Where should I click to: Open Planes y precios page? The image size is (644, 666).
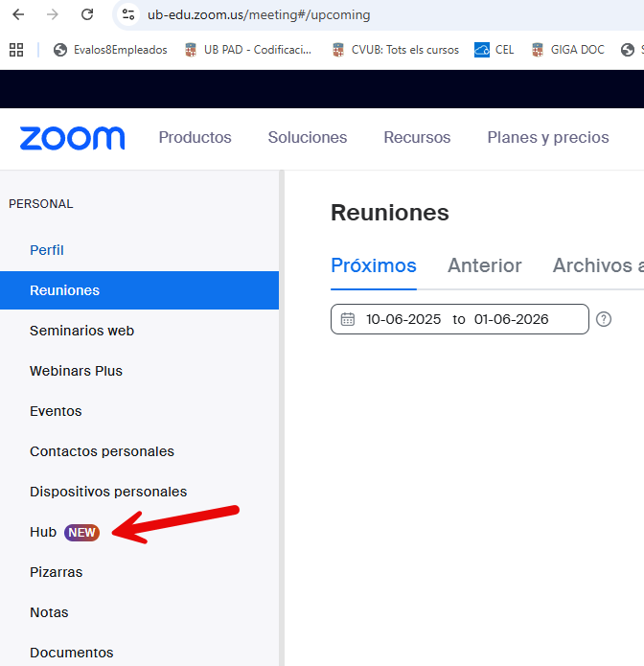coord(547,138)
